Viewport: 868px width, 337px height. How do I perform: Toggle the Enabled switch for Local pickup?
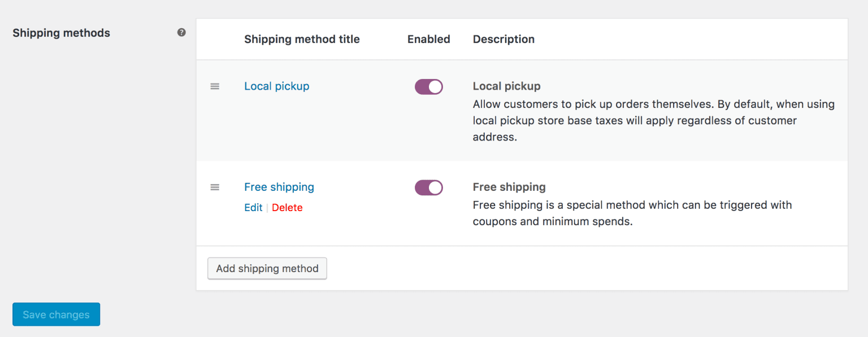[x=428, y=86]
